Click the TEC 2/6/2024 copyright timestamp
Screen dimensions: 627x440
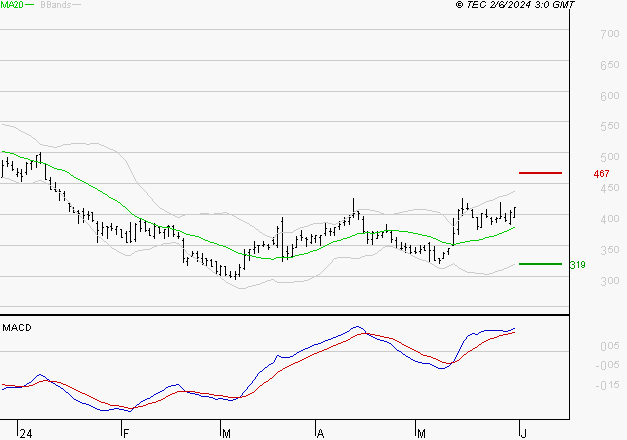click(515, 5)
